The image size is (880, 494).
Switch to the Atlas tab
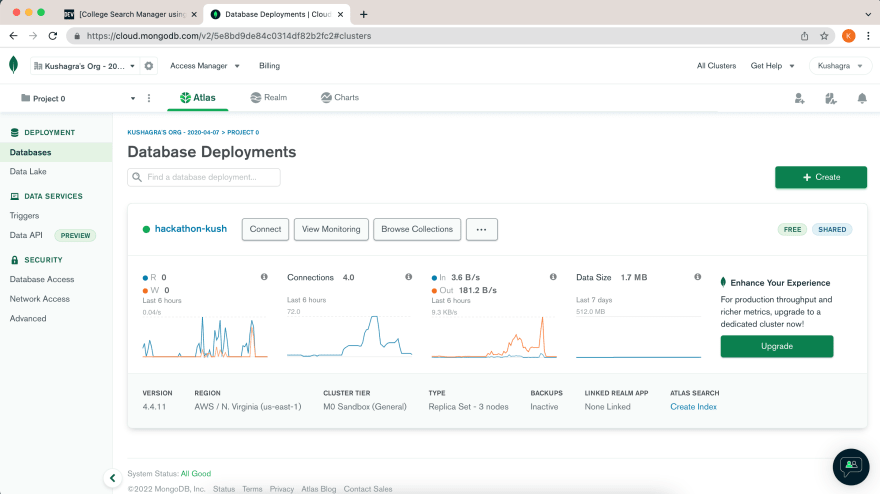click(198, 98)
